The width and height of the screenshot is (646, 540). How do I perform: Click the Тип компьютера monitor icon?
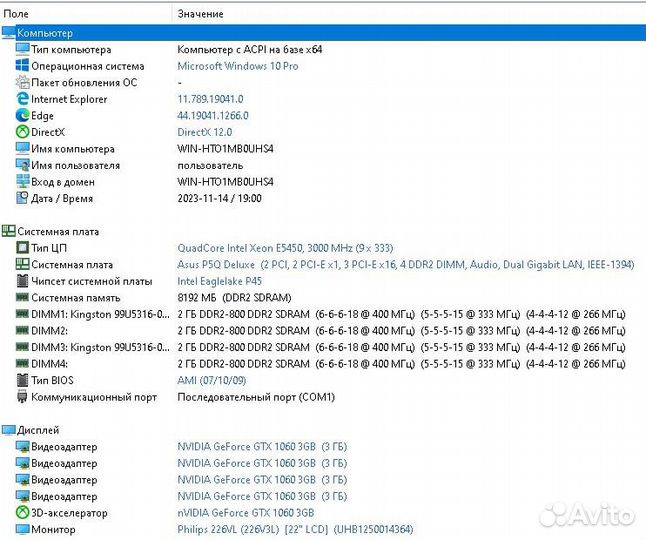coord(22,49)
